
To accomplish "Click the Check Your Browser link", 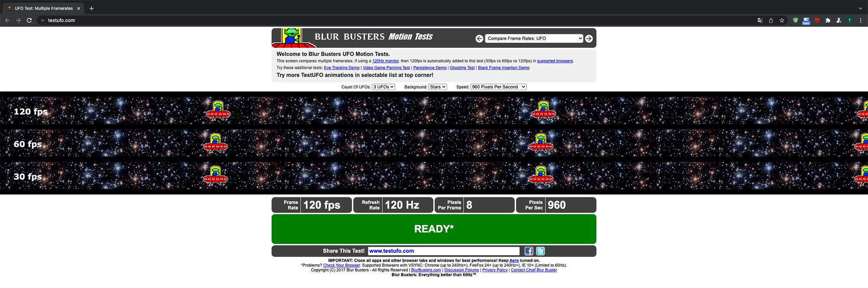I will [342, 265].
